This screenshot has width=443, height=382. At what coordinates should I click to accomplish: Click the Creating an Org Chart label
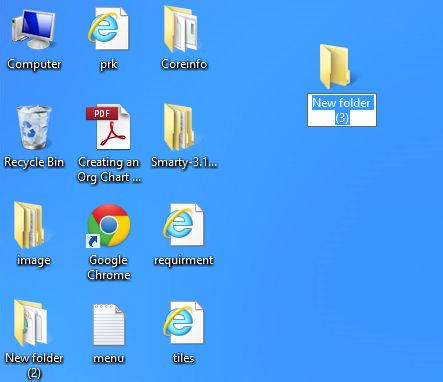[x=109, y=169]
